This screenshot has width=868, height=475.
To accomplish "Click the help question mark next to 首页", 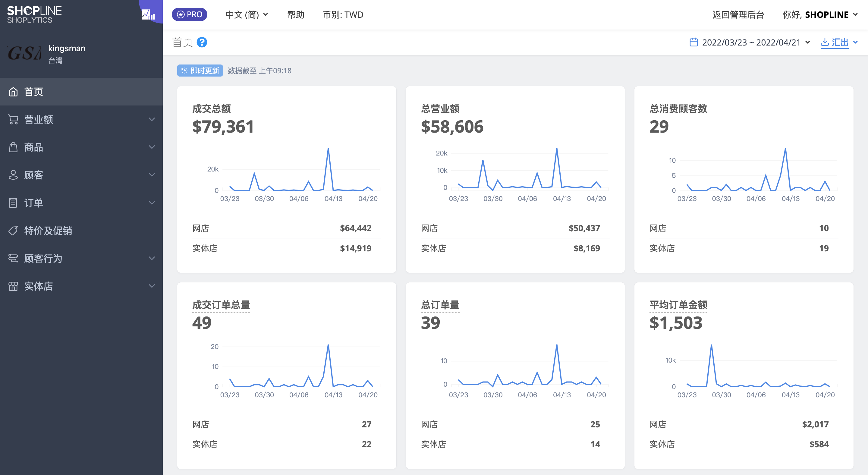I will 202,42.
